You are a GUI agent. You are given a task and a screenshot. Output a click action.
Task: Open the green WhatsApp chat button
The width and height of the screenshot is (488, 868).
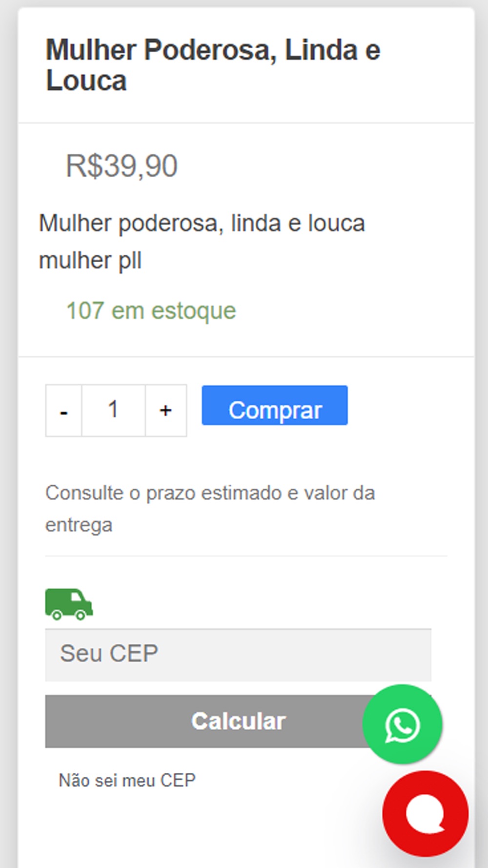click(x=402, y=724)
